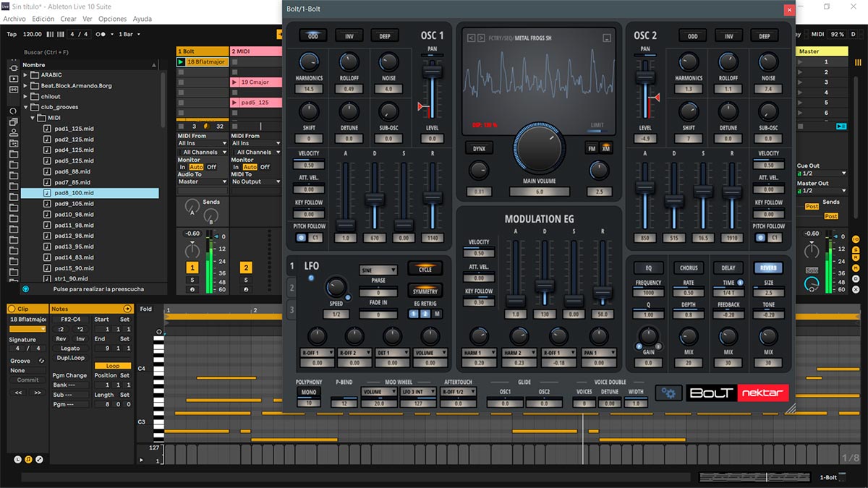Click the Bolt nektar logo

736,393
